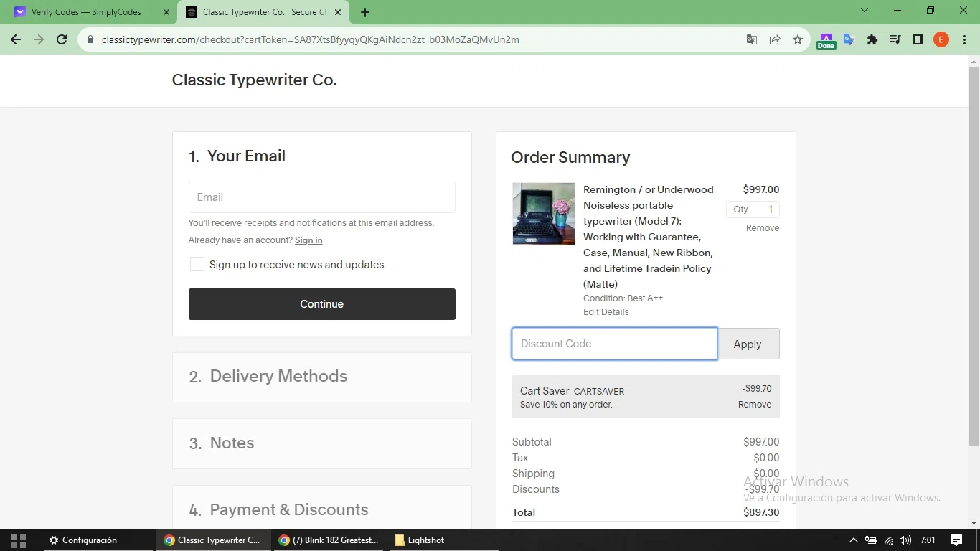Toggle the browser side panel icon
Screen dimensions: 980x551
pyautogui.click(x=918, y=39)
